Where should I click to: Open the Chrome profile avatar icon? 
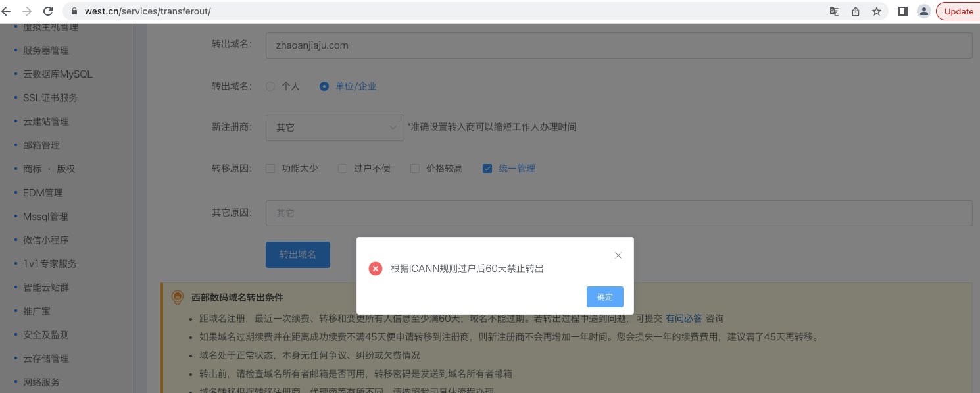point(924,11)
